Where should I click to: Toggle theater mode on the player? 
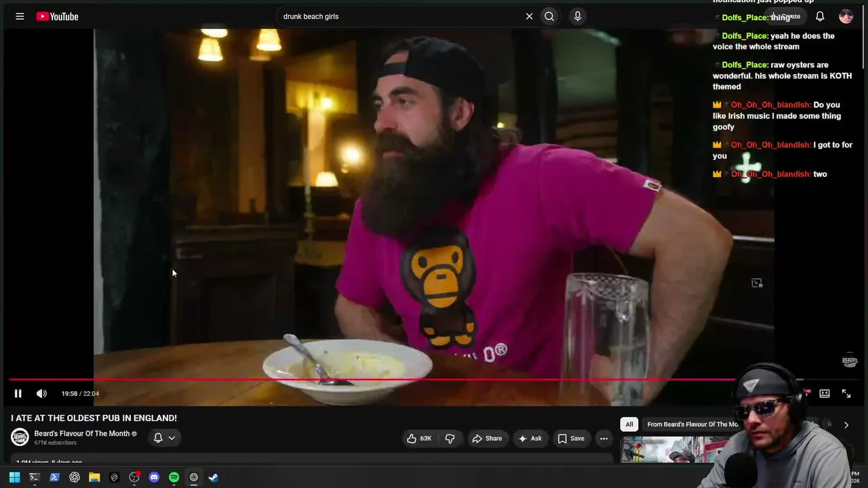coord(825,394)
